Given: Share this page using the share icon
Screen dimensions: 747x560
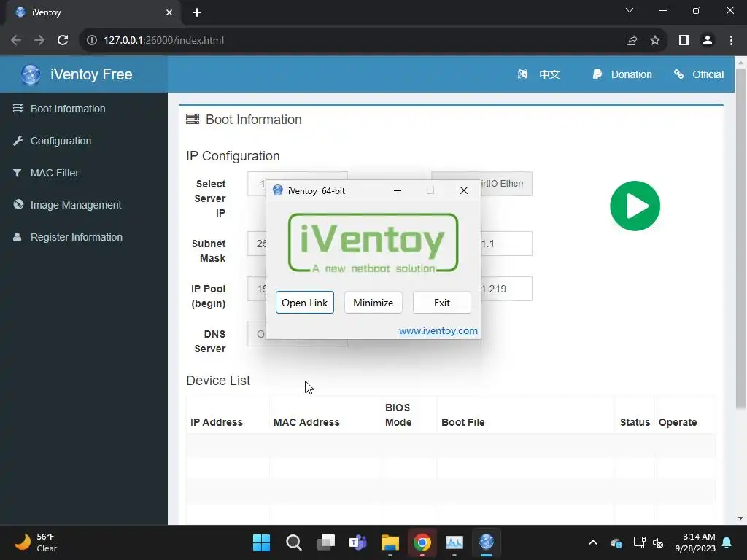Looking at the screenshot, I should tap(632, 41).
